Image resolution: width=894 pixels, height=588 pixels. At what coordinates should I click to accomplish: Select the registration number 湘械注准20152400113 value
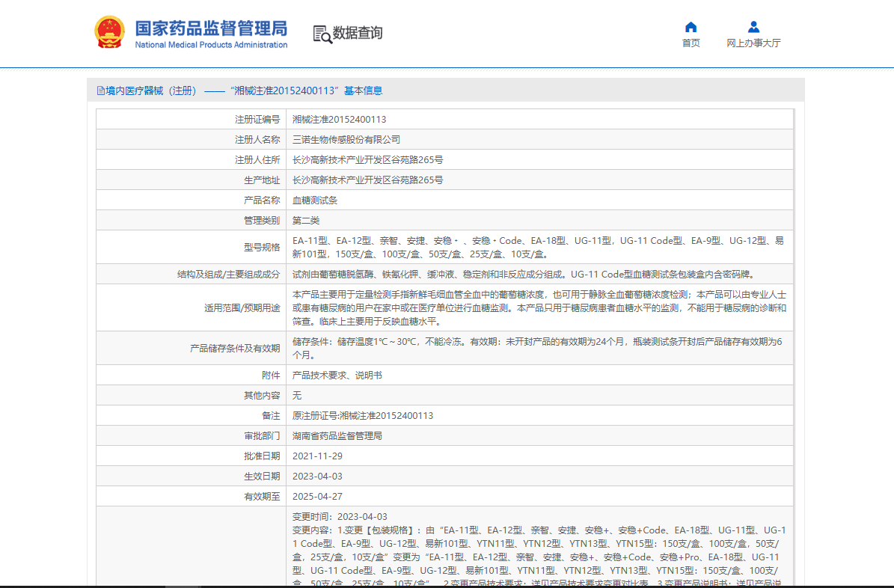click(339, 120)
